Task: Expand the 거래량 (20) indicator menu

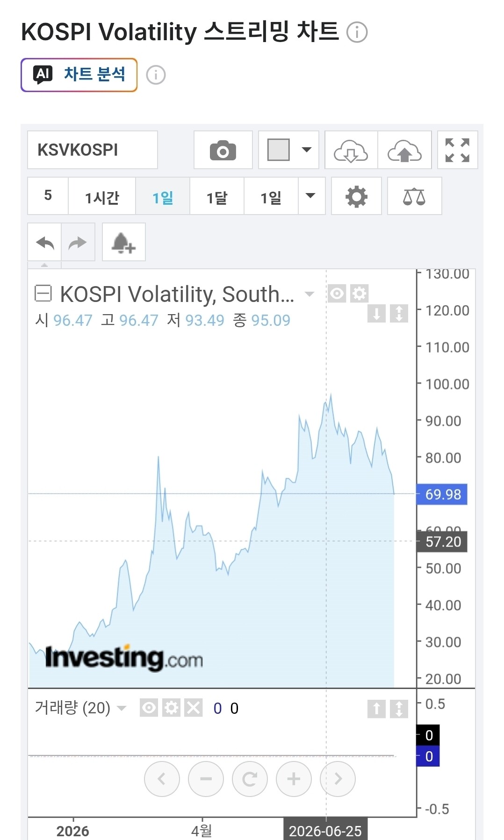Action: (122, 708)
